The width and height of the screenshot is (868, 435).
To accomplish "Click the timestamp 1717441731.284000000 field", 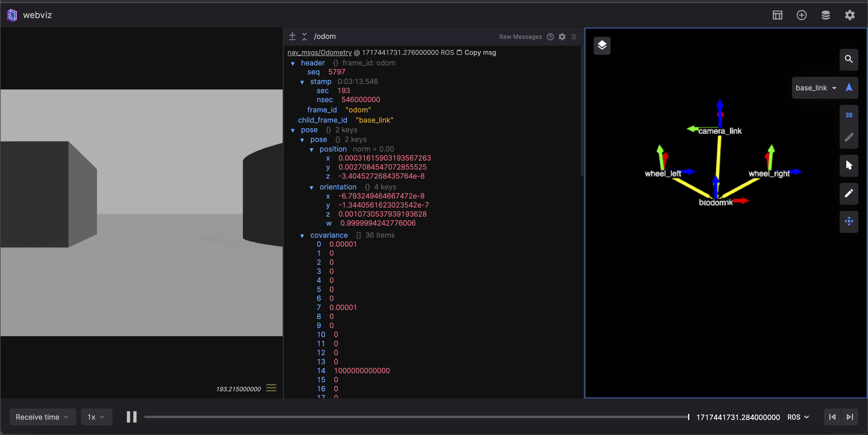I will pyautogui.click(x=738, y=417).
